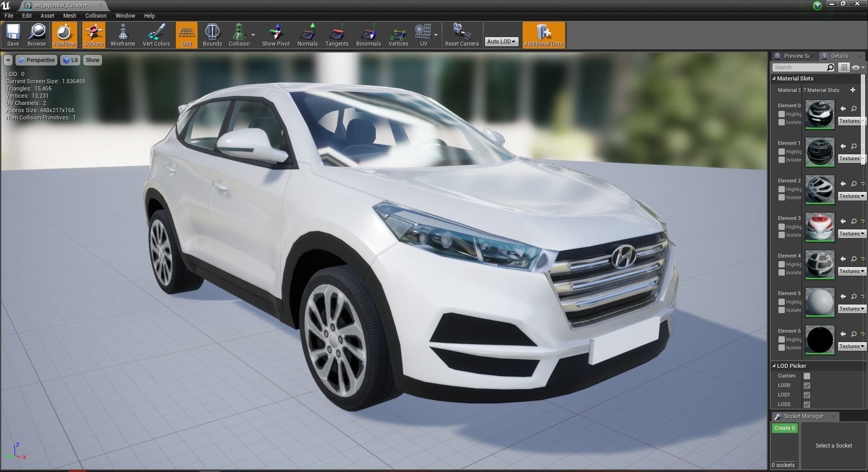Enable Highlight for Element 0
The width and height of the screenshot is (868, 472).
(781, 114)
